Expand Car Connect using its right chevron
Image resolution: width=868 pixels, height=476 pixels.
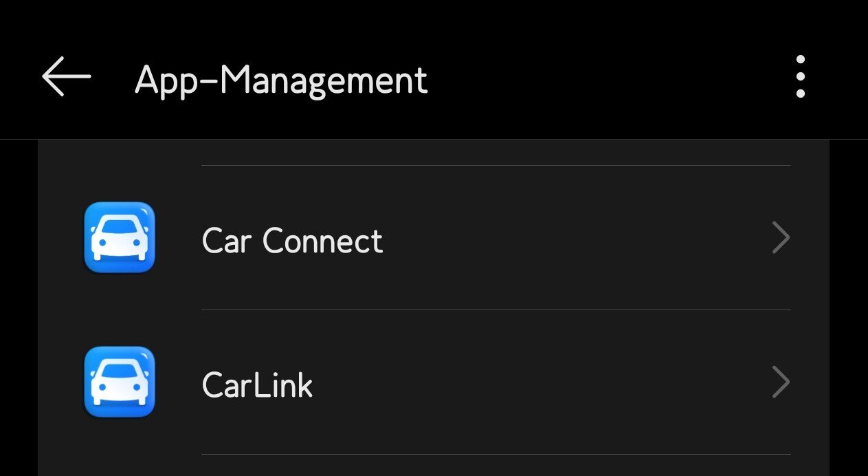click(x=780, y=238)
